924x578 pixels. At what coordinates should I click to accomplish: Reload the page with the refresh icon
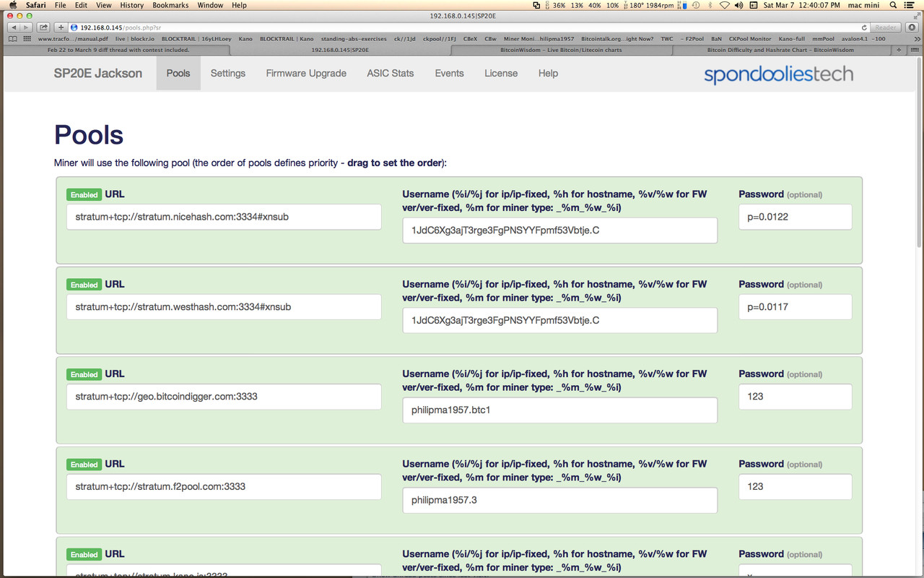[864, 27]
